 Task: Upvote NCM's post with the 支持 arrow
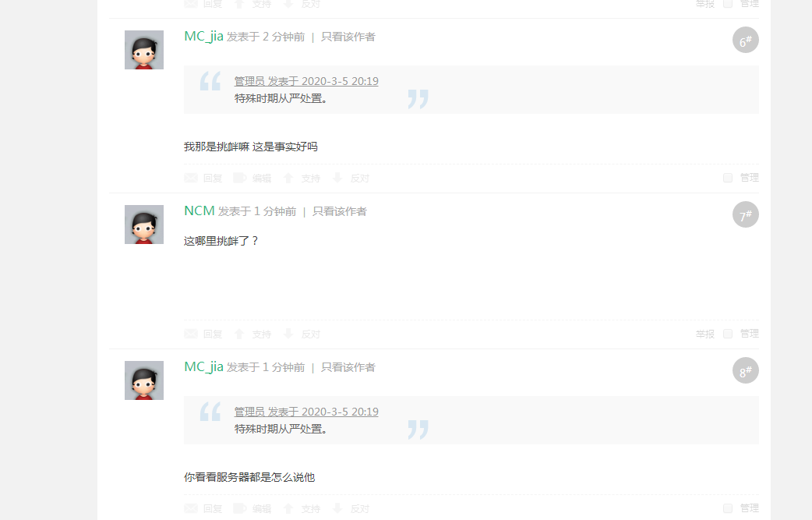239,334
